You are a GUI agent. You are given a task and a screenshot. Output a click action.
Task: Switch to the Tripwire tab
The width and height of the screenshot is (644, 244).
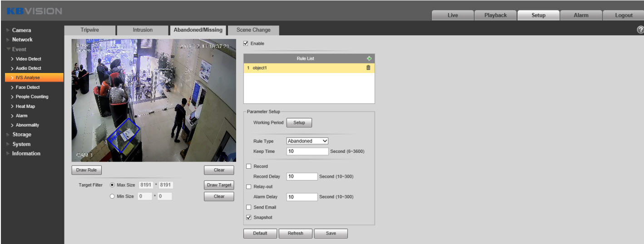click(x=89, y=30)
